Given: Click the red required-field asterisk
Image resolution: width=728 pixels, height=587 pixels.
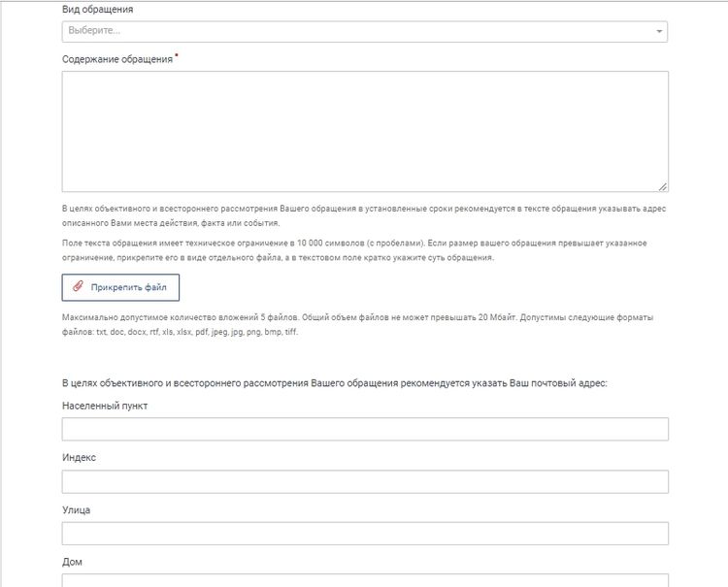Looking at the screenshot, I should [177, 57].
